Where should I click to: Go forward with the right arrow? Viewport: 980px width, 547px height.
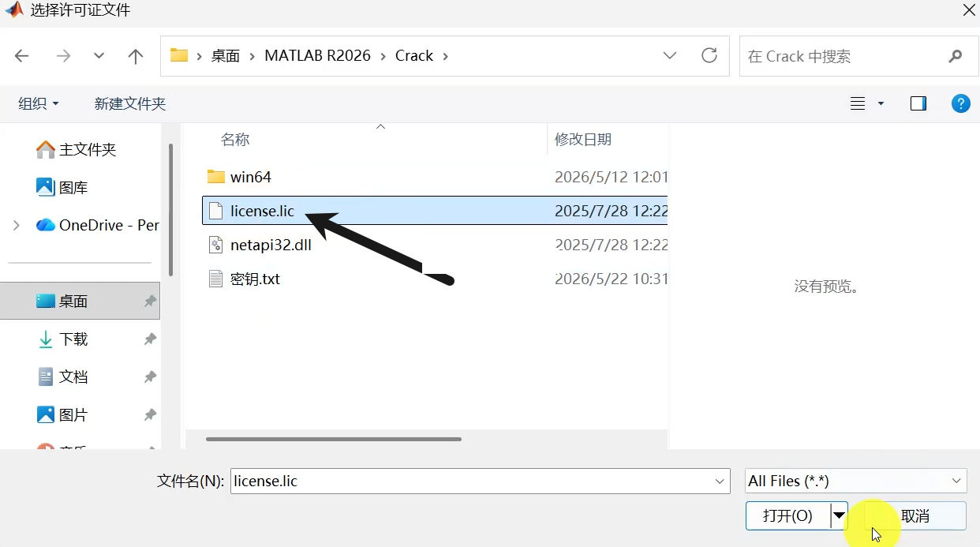[x=63, y=56]
